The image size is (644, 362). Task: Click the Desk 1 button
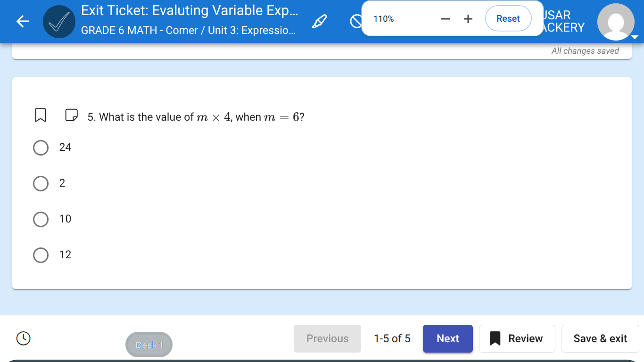point(149,345)
